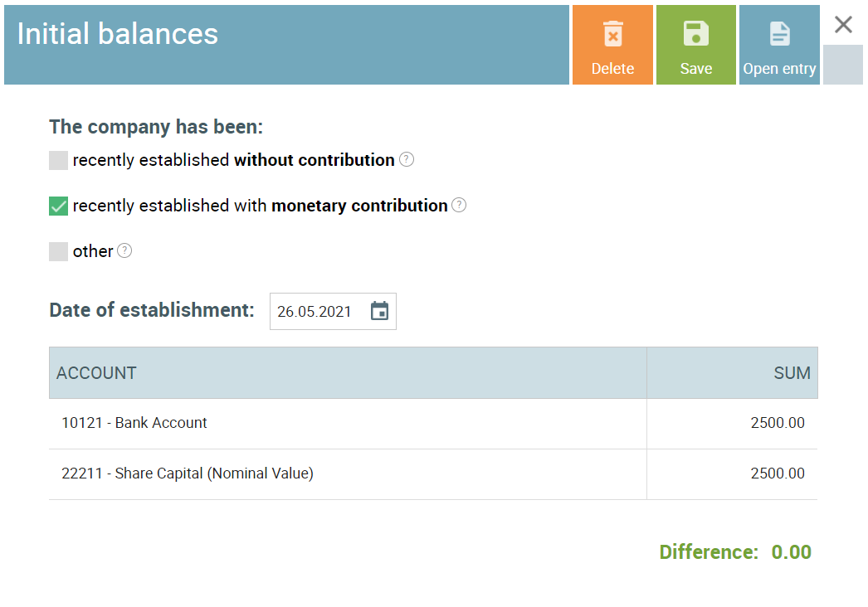Click the 'Initial balances' title
The image size is (868, 607).
pyautogui.click(x=118, y=34)
